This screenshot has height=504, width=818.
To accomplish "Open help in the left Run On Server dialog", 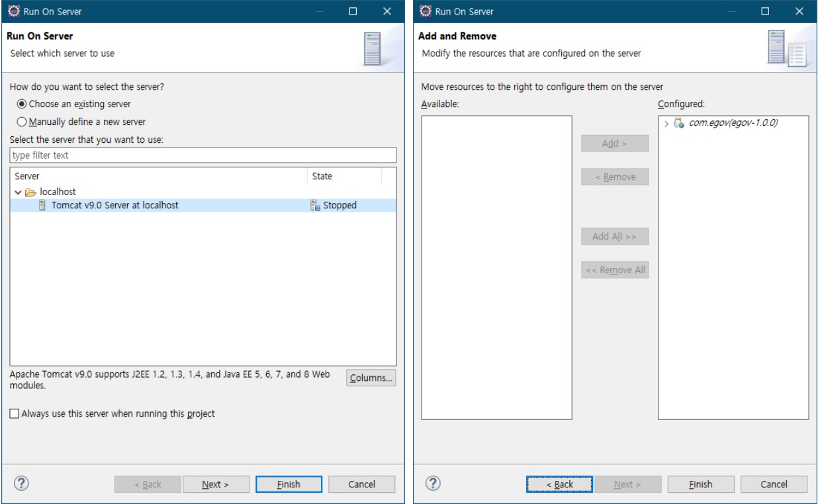I will point(21,483).
